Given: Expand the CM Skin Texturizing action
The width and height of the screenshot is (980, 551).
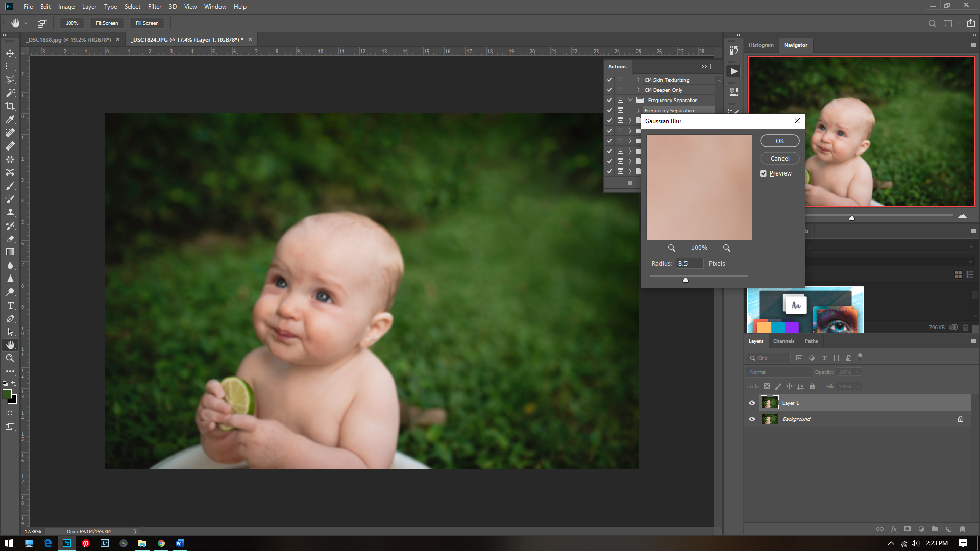Looking at the screenshot, I should tap(638, 80).
